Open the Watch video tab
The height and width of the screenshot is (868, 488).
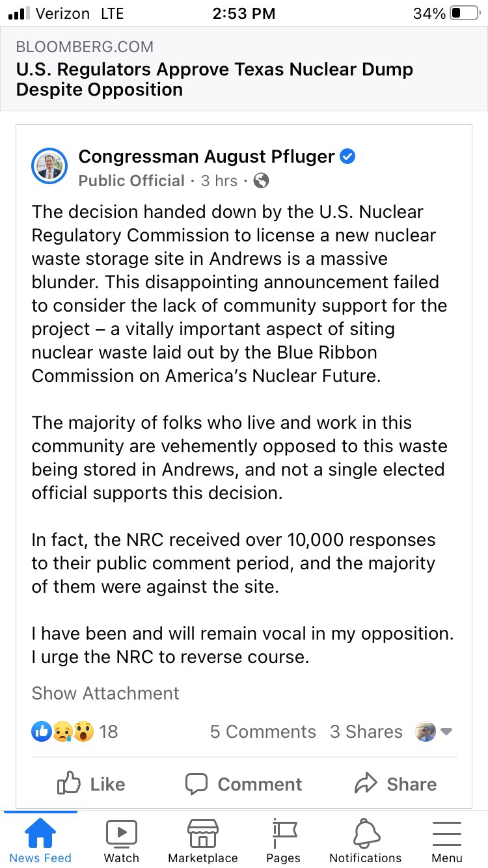[122, 840]
